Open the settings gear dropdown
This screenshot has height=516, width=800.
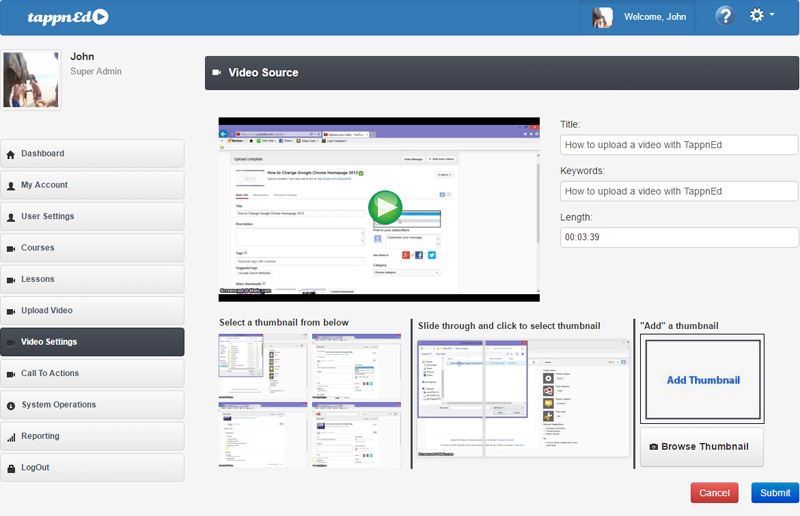(x=760, y=16)
